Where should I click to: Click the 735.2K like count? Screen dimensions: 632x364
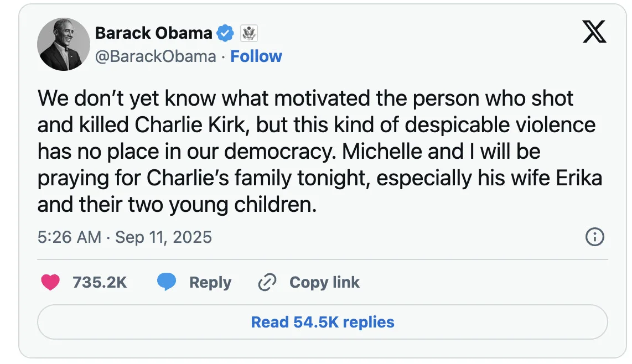100,283
